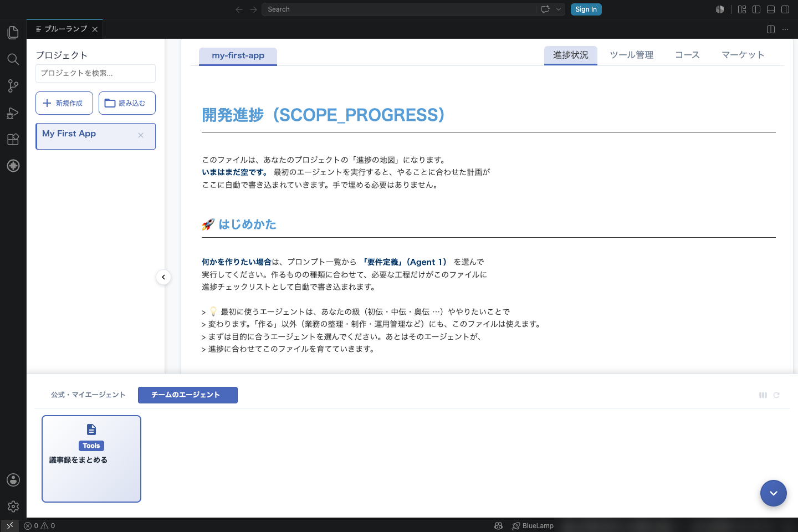This screenshot has height=532, width=798.
Task: Open the Explorer view in the activity bar
Action: coord(13,33)
